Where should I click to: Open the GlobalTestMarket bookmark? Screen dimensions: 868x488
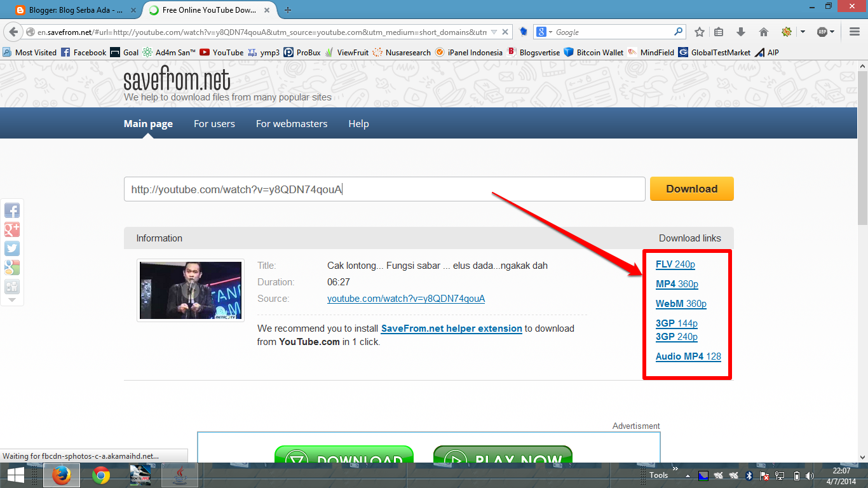tap(714, 53)
